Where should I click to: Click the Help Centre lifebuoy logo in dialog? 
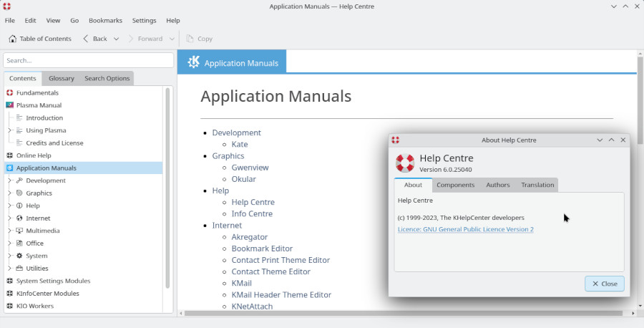[x=405, y=163]
